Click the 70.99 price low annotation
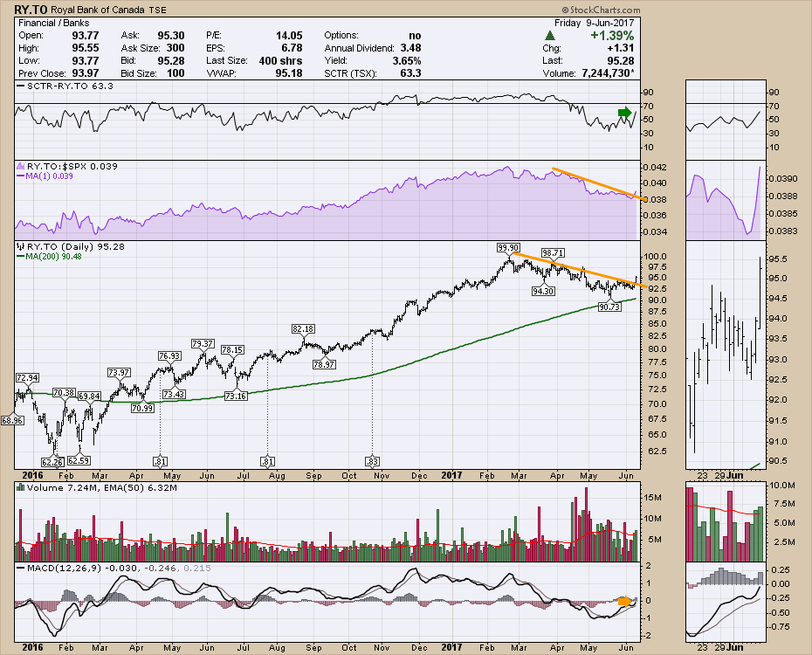This screenshot has height=655, width=812. coord(142,408)
